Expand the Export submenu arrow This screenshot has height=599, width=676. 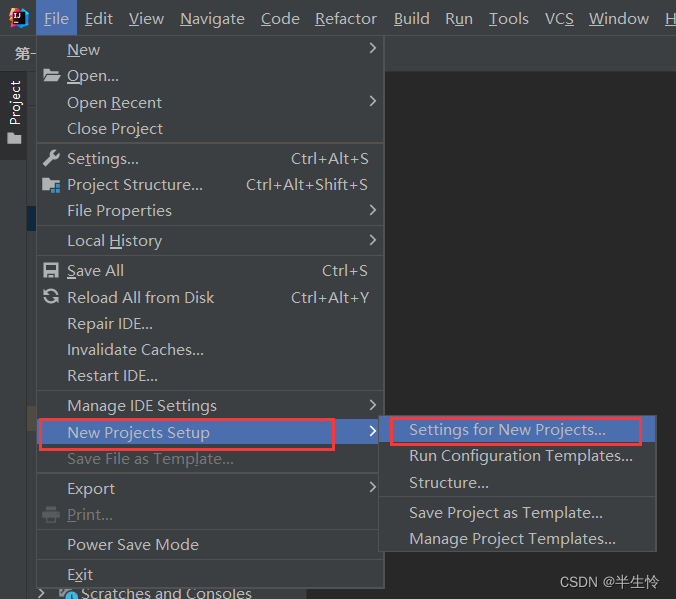[372, 487]
